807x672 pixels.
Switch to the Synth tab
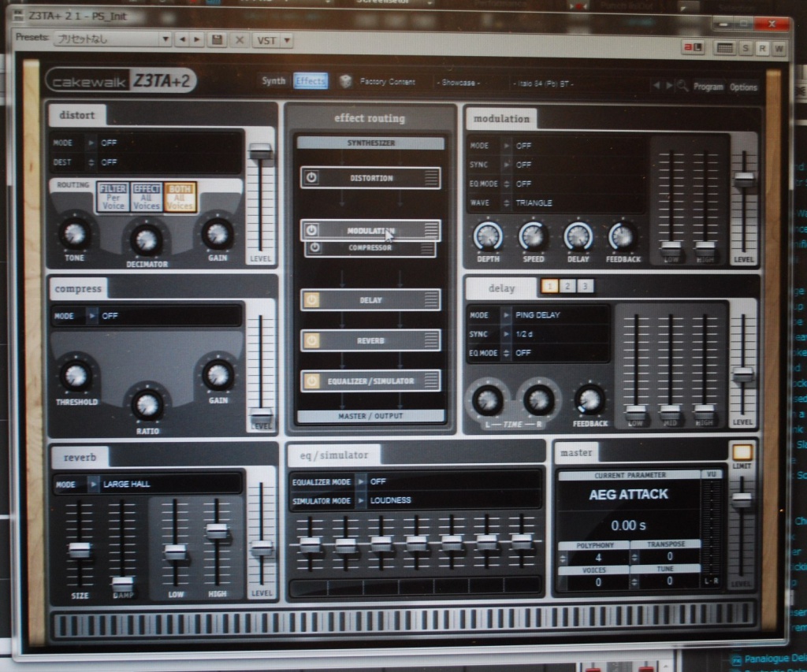[273, 81]
